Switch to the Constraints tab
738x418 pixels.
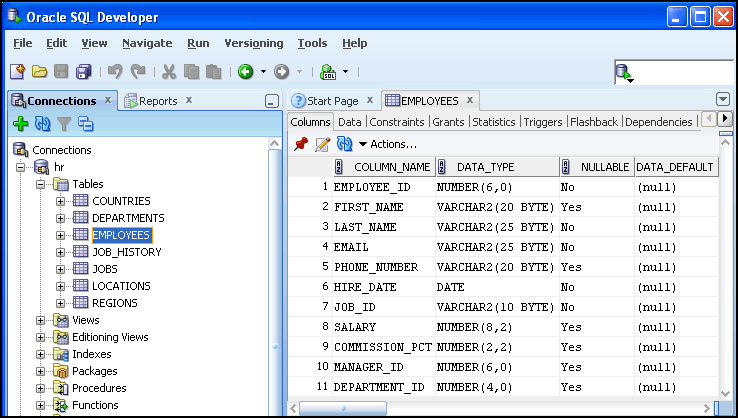tap(397, 122)
